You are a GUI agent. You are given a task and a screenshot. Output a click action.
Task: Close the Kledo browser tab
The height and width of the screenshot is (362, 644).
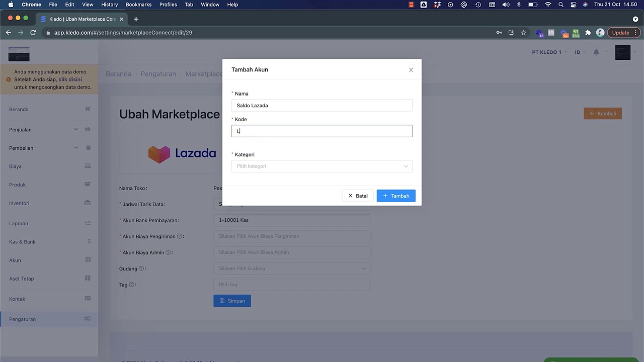(x=121, y=19)
